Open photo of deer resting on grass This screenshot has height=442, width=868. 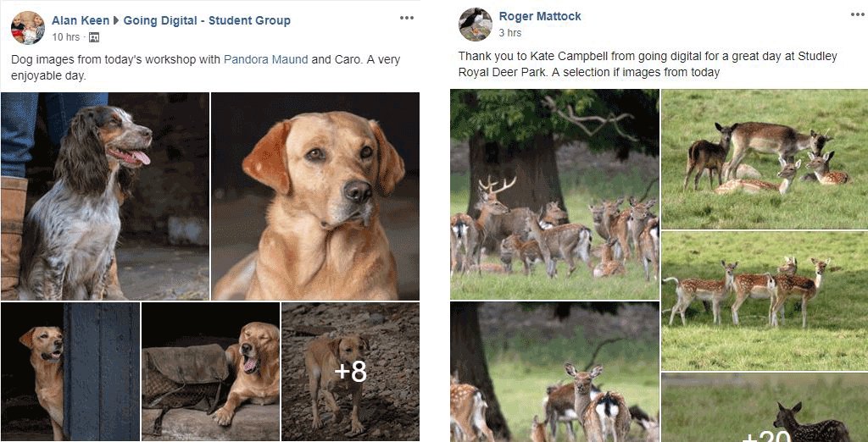pyautogui.click(x=764, y=158)
